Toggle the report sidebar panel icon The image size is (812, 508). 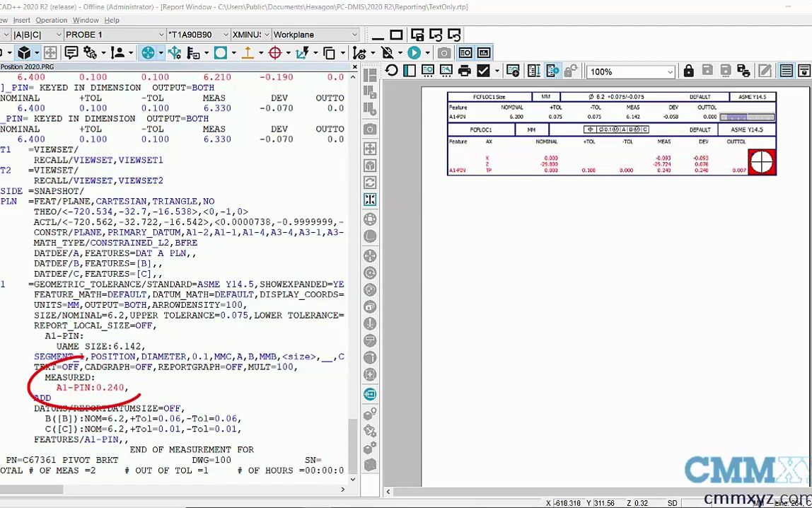click(410, 71)
